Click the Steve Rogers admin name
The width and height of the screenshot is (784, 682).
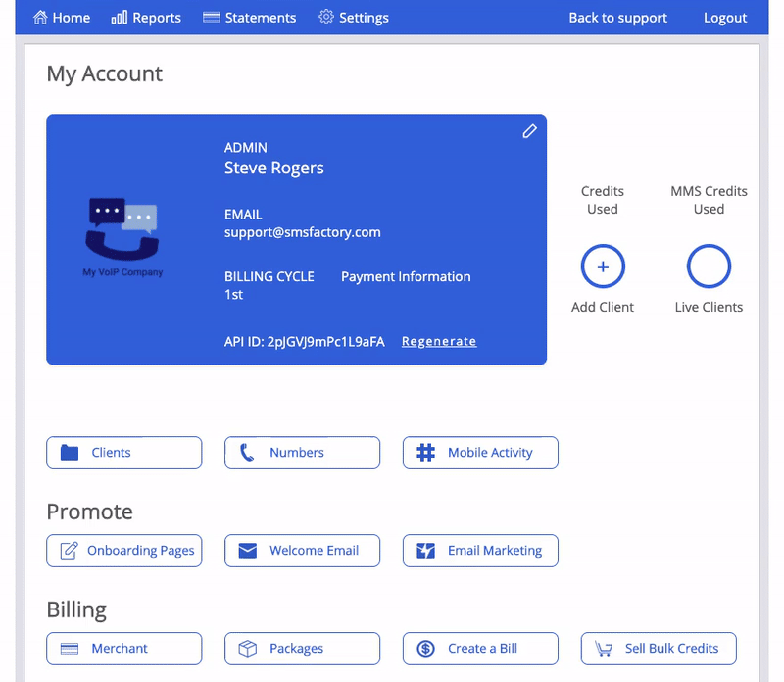point(274,168)
